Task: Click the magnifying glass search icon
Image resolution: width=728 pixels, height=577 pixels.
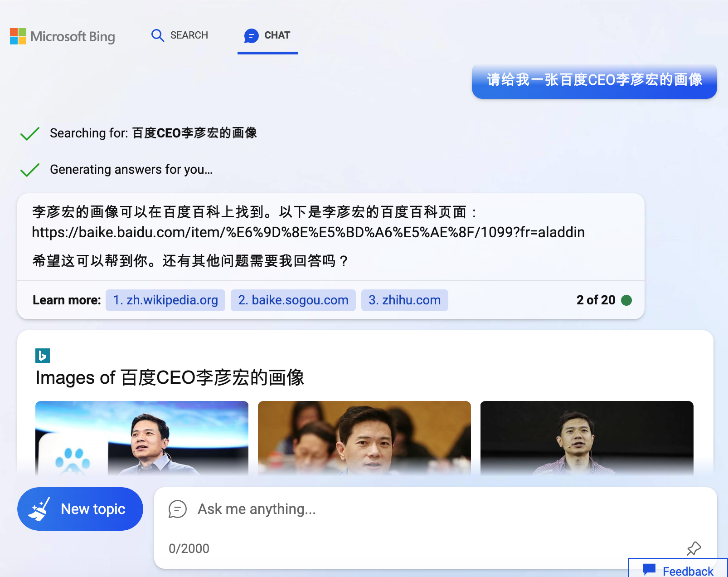Action: coord(157,35)
